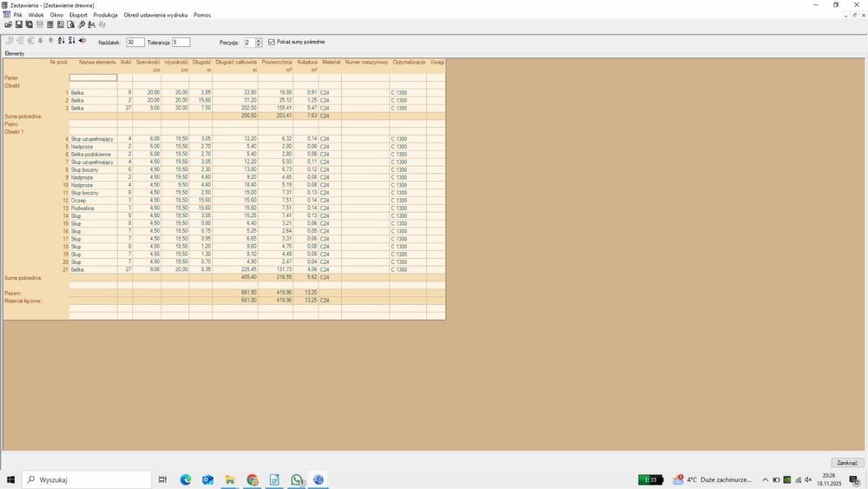Screen dimensions: 868x489
Task: Sort descending with the Z-A icon
Action: click(72, 41)
